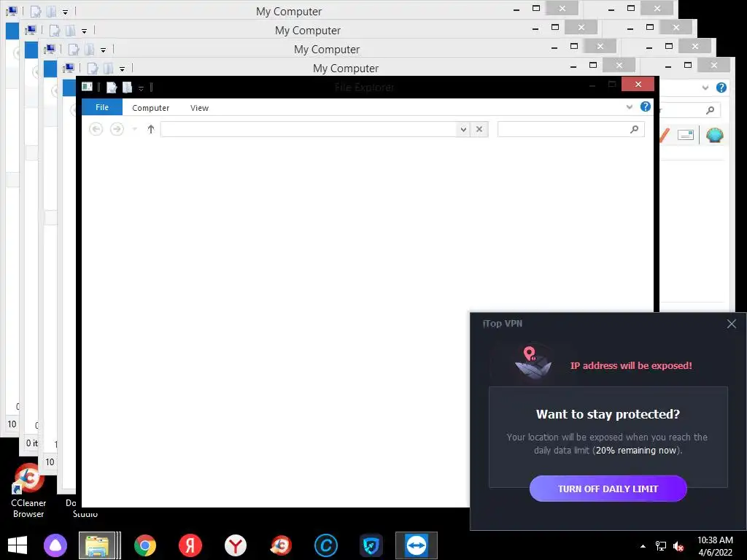Open CCleaner Browser icon on the taskbar
This screenshot has width=747, height=560.
(x=281, y=545)
